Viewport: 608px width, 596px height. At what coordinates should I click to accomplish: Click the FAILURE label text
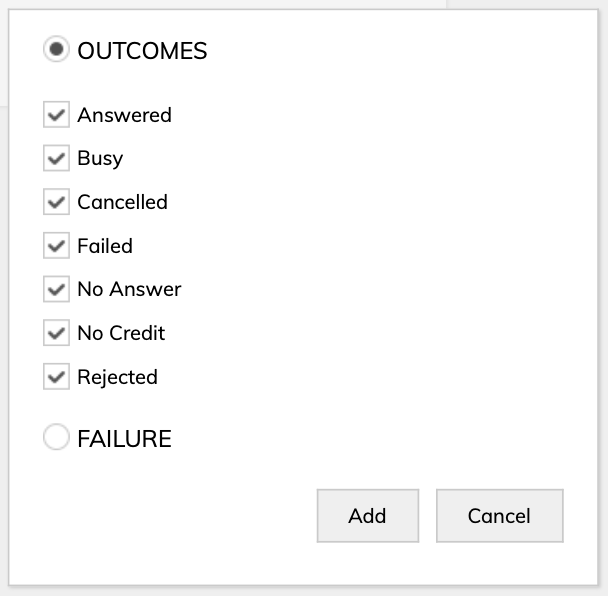tap(124, 438)
